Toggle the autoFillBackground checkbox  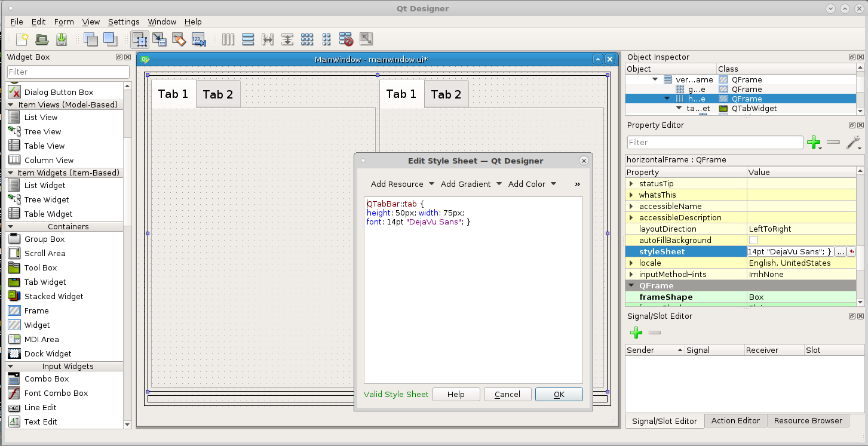click(753, 240)
